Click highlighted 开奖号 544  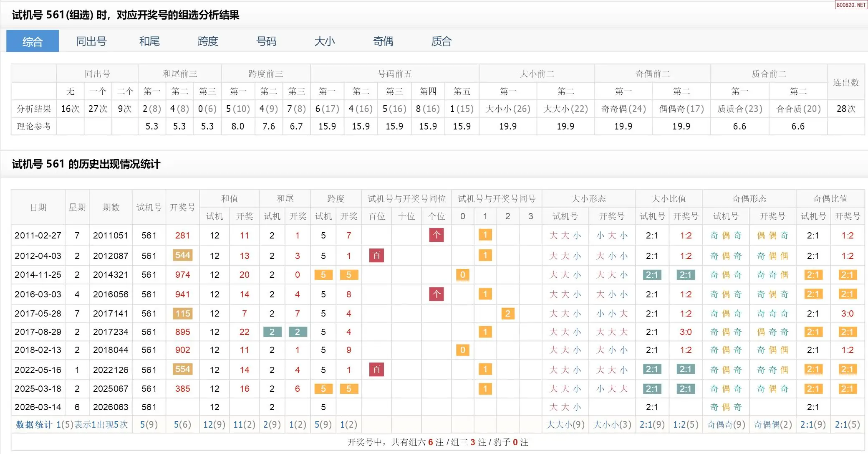[182, 255]
